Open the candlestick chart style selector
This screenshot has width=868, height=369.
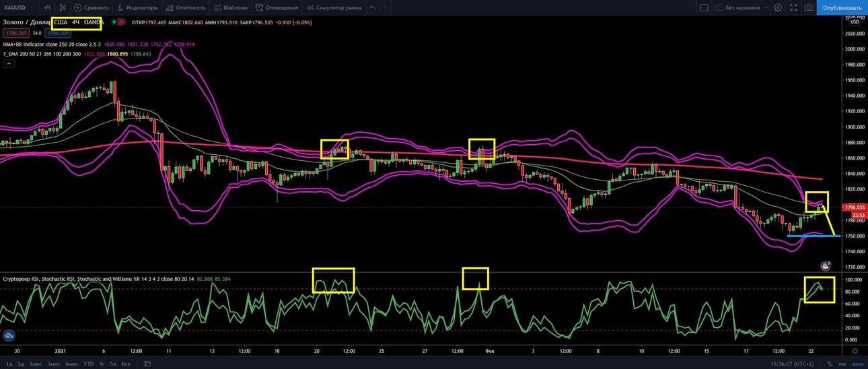point(63,7)
